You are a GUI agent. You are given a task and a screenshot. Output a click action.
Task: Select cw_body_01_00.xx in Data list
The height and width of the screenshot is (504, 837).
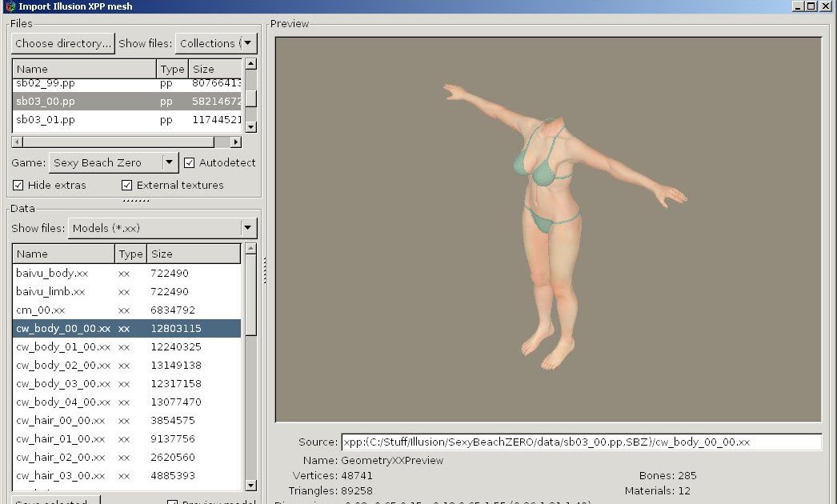126,346
